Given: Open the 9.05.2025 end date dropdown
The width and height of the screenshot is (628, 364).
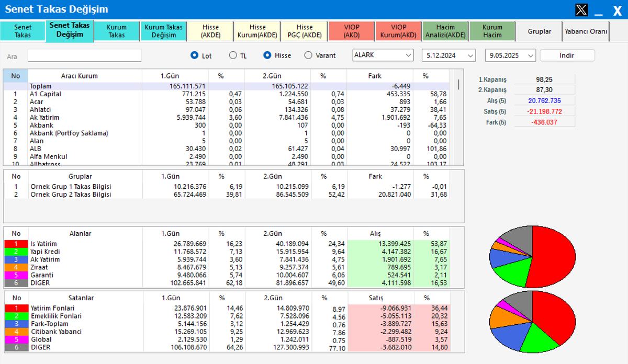Looking at the screenshot, I should pyautogui.click(x=510, y=55).
